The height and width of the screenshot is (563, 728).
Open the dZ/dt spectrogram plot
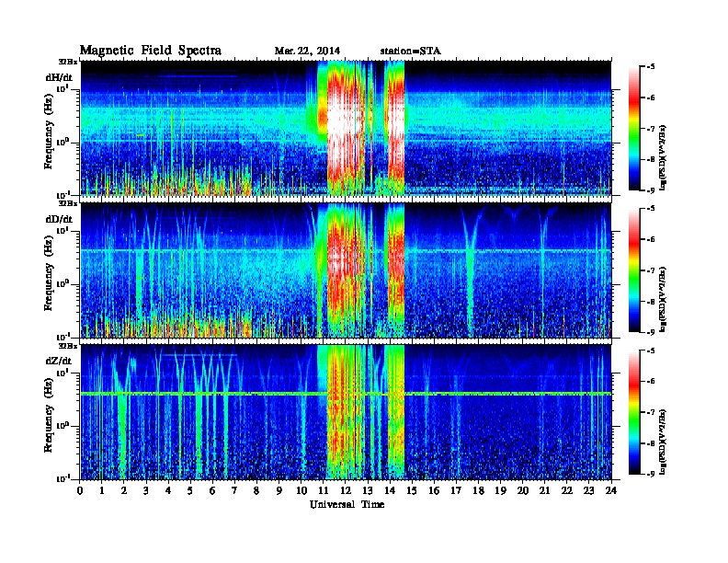click(x=346, y=412)
